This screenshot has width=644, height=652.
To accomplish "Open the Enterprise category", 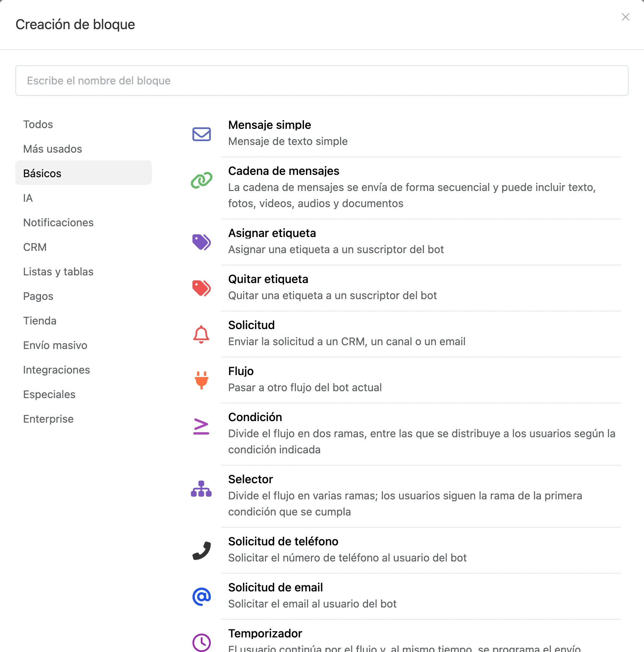I will pos(84,419).
